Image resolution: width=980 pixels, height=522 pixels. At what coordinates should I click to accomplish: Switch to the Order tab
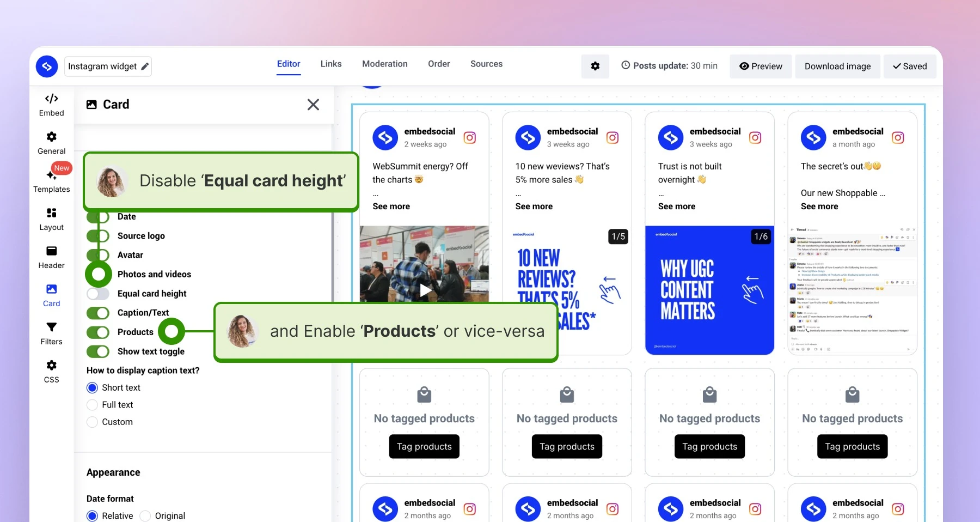(439, 64)
